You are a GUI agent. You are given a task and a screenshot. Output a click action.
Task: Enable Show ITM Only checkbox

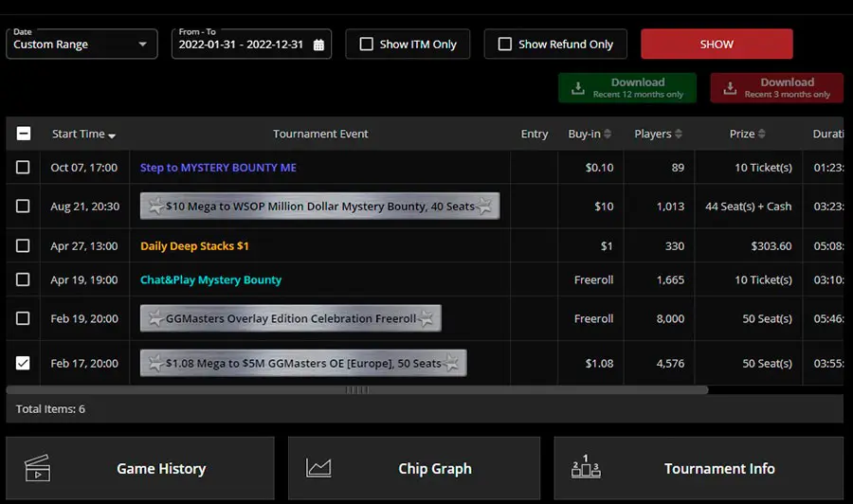pyautogui.click(x=367, y=44)
